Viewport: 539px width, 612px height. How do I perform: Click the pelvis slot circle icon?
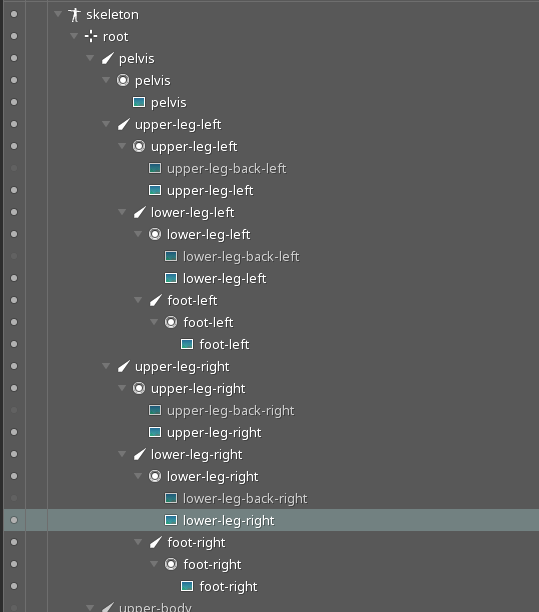pyautogui.click(x=123, y=80)
